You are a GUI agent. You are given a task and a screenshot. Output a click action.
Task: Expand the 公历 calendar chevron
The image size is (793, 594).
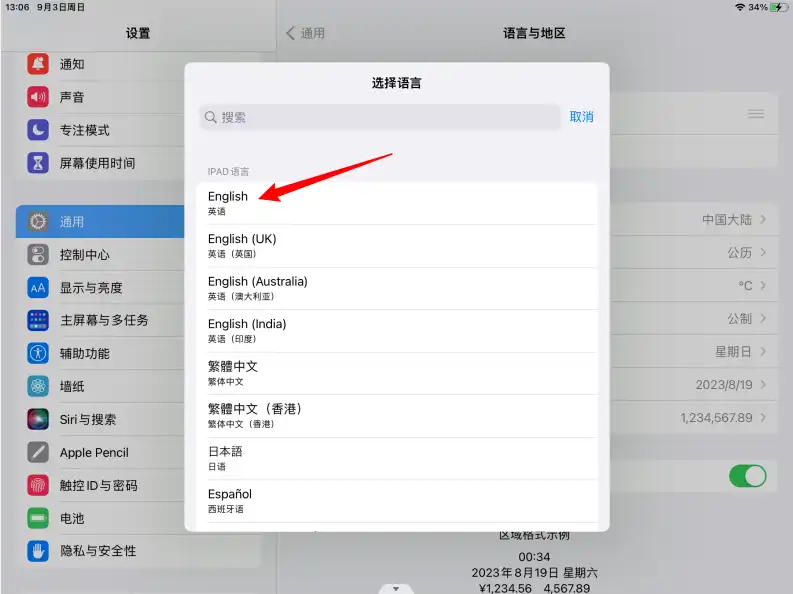(763, 253)
